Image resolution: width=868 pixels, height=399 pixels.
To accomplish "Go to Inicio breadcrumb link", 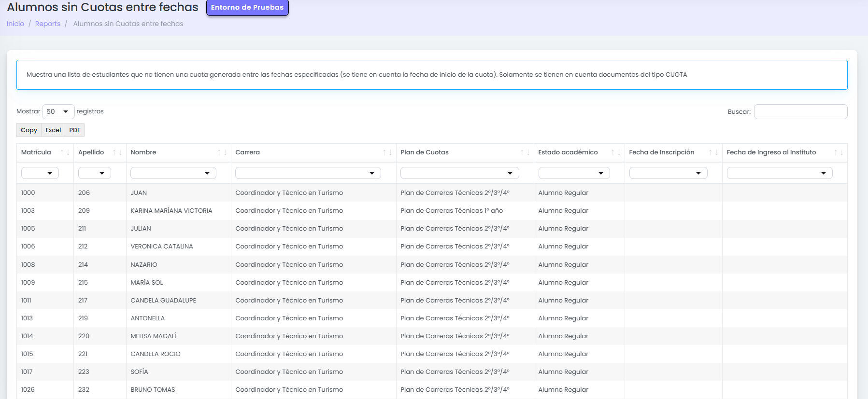I will [15, 24].
